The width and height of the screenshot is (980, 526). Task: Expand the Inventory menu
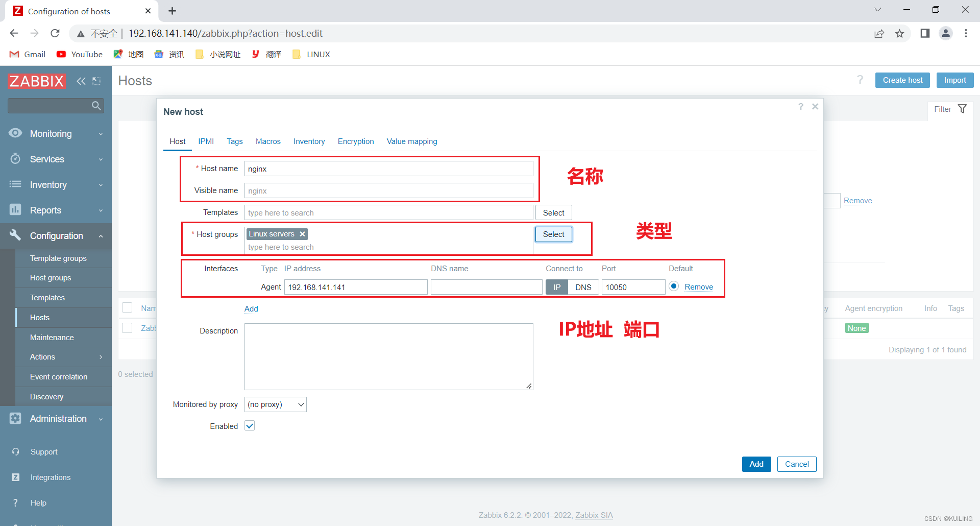101,185
